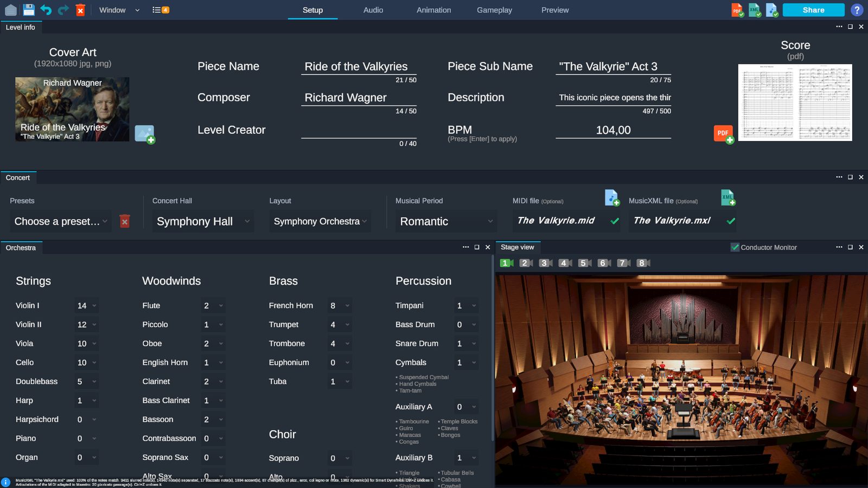The height and width of the screenshot is (488, 868).
Task: Open the Musical Period dropdown
Action: pos(446,221)
